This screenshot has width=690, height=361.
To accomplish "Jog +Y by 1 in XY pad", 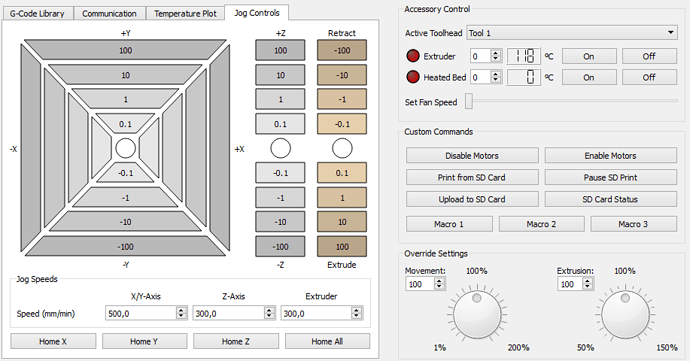I will (125, 99).
